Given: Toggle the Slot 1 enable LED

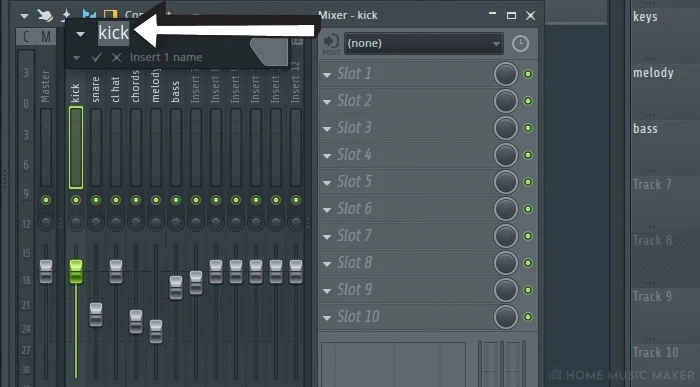Looking at the screenshot, I should point(528,74).
